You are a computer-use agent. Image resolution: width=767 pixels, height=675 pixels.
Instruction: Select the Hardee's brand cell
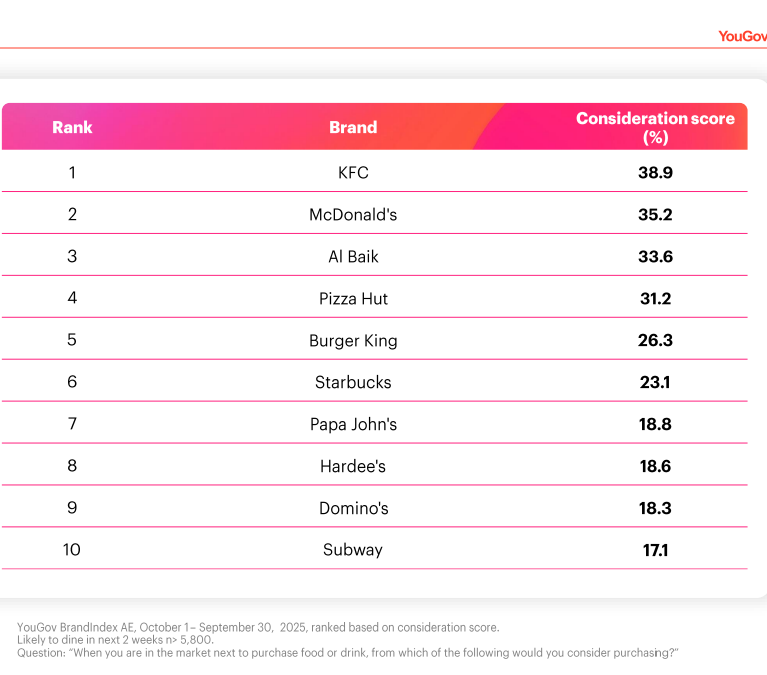(353, 466)
